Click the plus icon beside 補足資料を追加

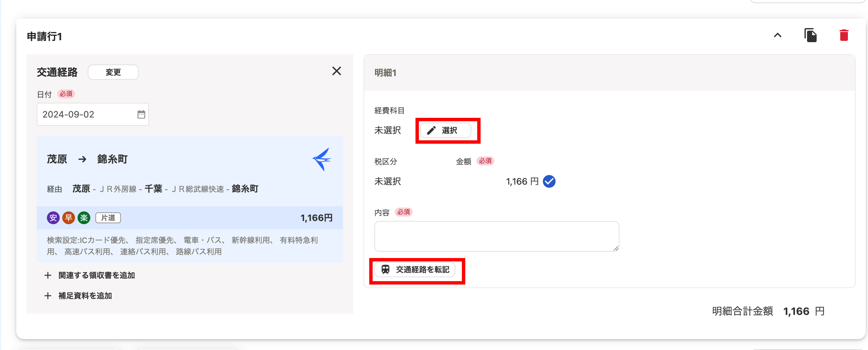click(x=48, y=296)
